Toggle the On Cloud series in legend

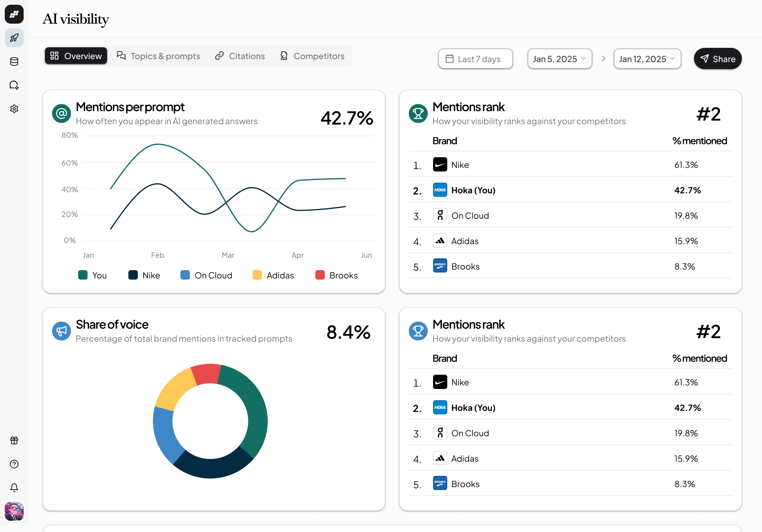(x=206, y=275)
